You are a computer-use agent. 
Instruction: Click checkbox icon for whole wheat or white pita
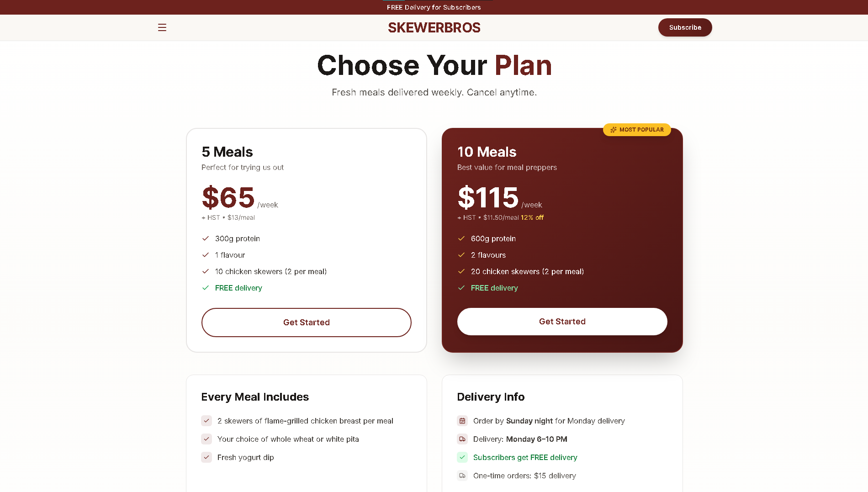[x=206, y=439]
